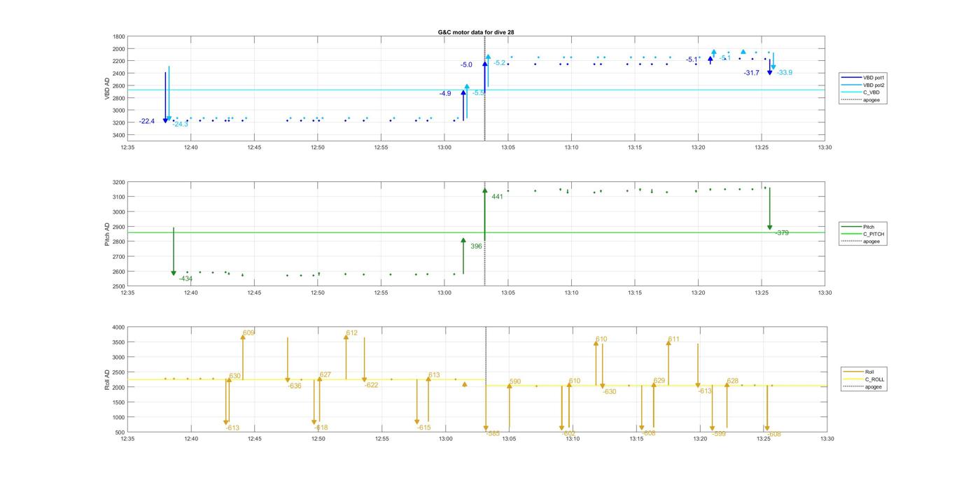Click the '12:35' tick under VBD plot

pyautogui.click(x=127, y=148)
